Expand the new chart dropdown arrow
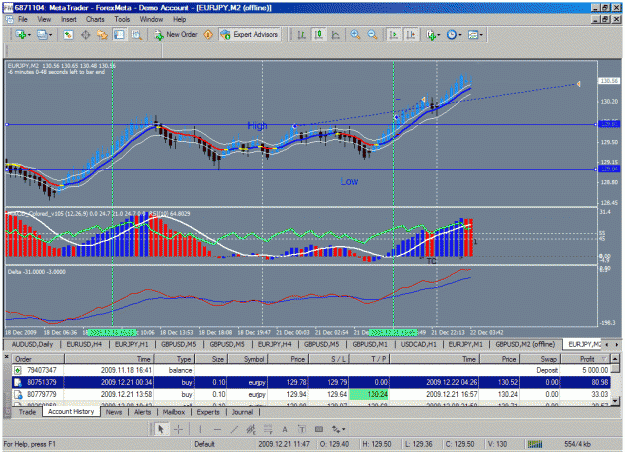The height and width of the screenshot is (452, 625). pyautogui.click(x=29, y=35)
